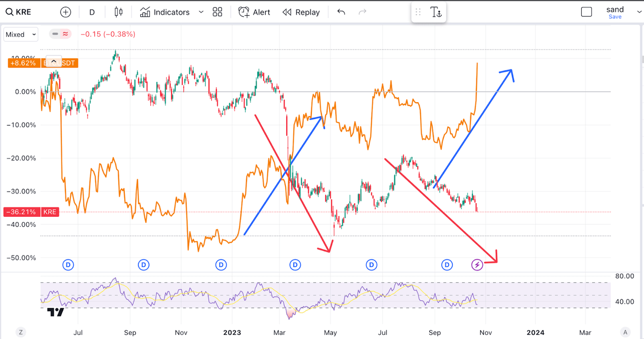644x339 pixels.
Task: Click the greyed-out redo arrow
Action: tap(362, 12)
